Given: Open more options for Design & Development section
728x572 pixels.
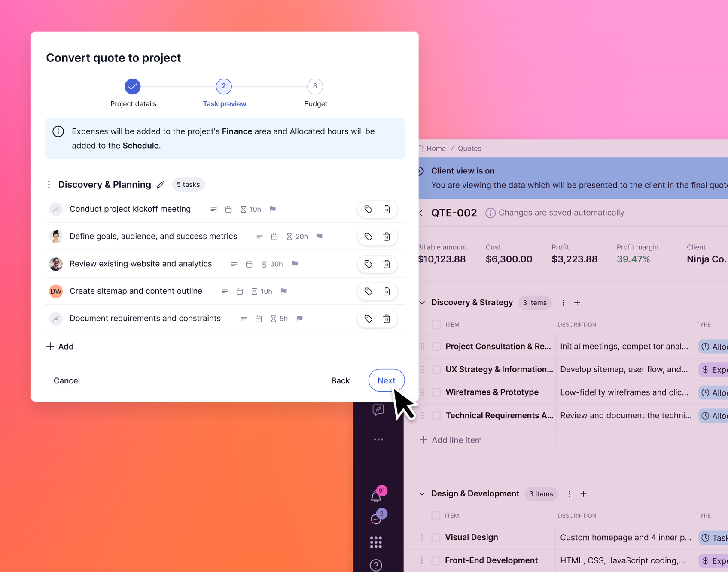Looking at the screenshot, I should coord(570,494).
